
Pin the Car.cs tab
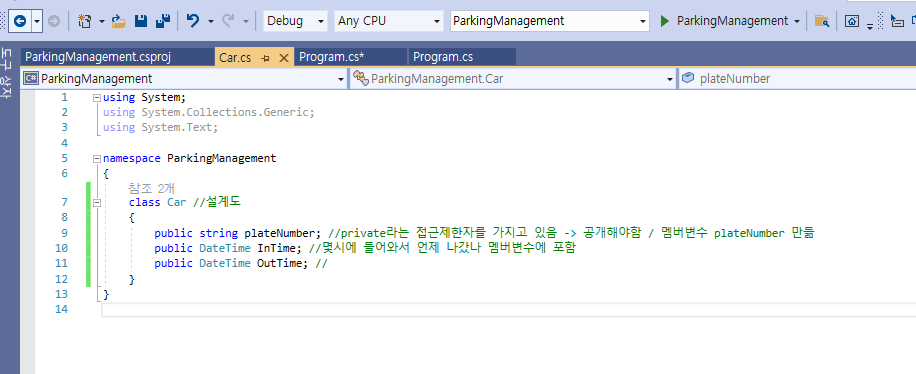(265, 58)
